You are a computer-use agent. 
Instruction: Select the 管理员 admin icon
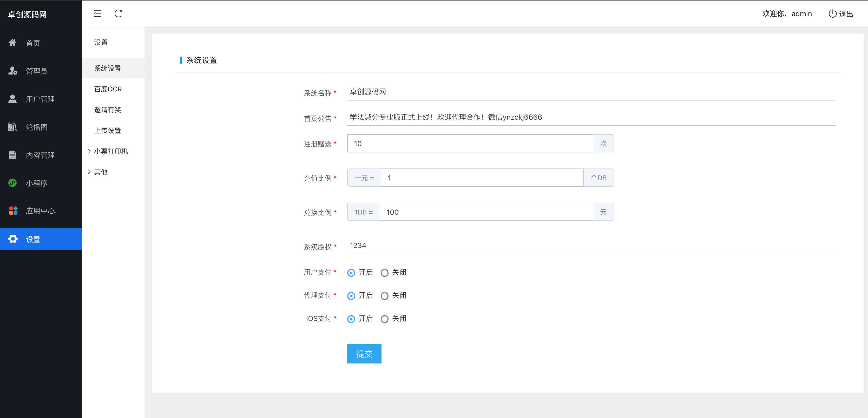13,71
